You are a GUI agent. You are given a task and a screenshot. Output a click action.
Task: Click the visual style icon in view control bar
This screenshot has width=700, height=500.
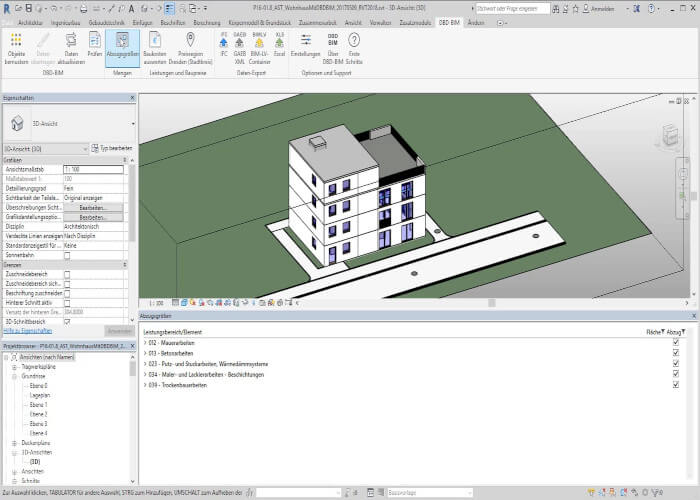184,303
